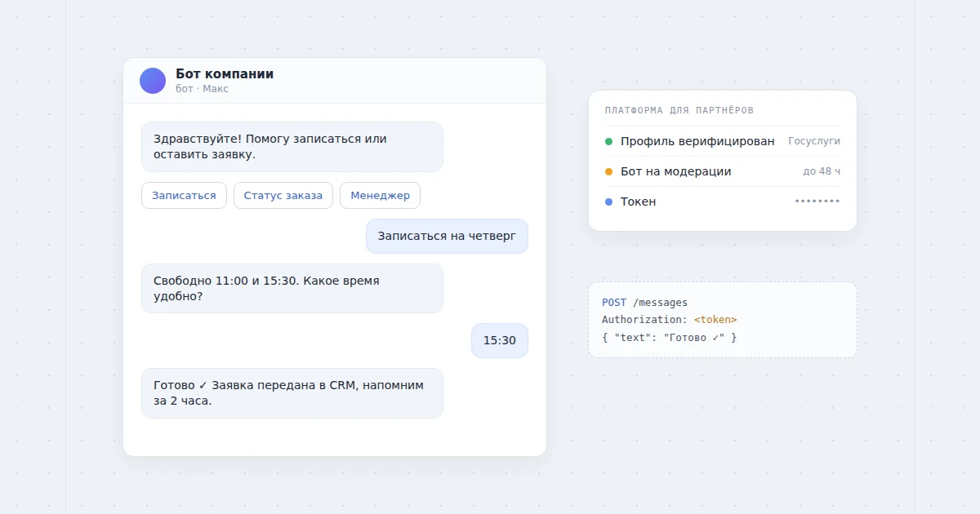
Task: Select the sent message «Записаться на четверг»
Action: click(x=447, y=237)
